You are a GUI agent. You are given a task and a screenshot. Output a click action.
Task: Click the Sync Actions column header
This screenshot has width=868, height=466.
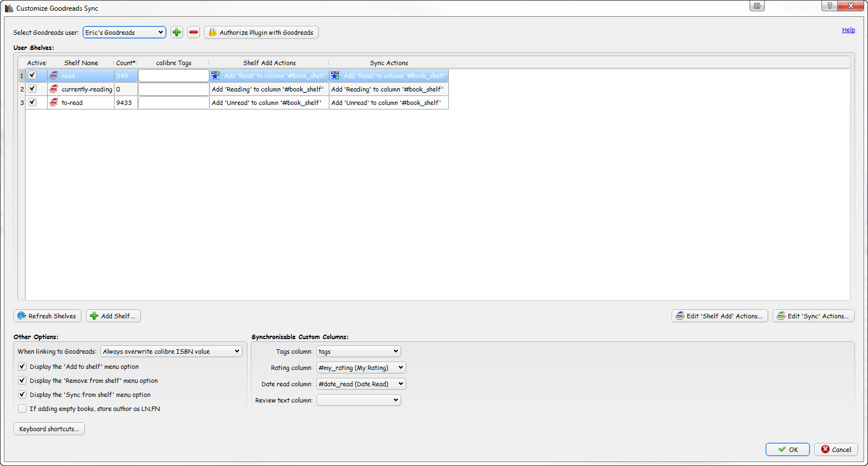click(389, 63)
